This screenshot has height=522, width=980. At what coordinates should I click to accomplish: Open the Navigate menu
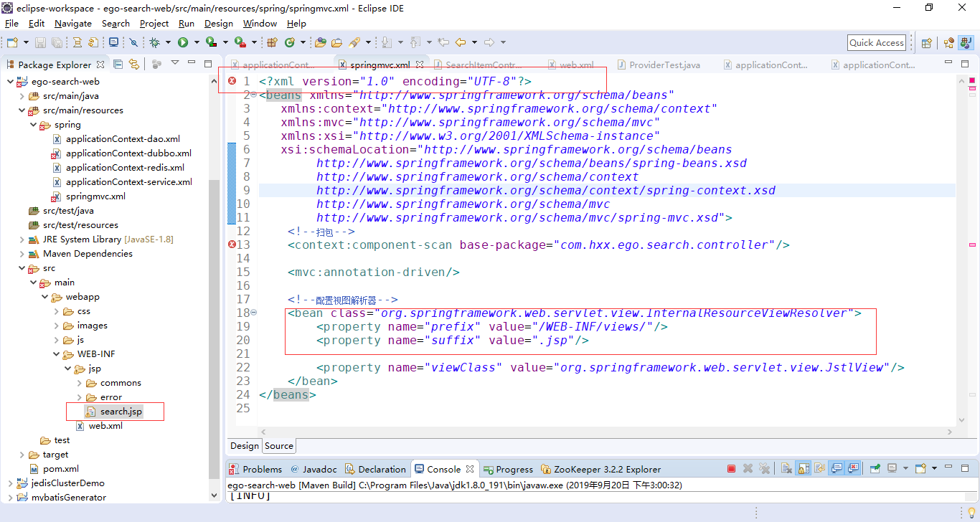(73, 23)
